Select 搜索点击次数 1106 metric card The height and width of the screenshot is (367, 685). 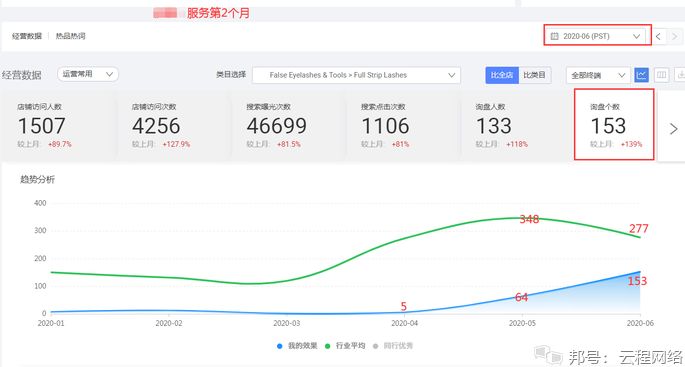403,125
